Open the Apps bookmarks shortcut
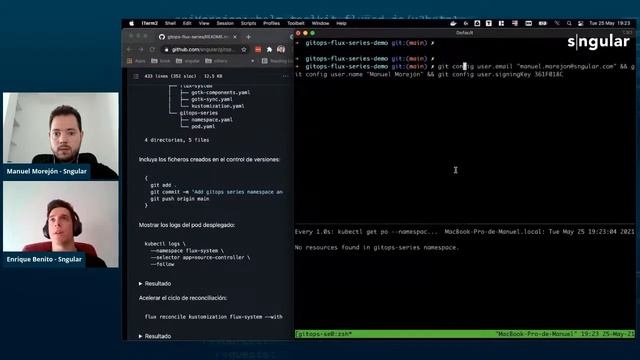Image resolution: width=640 pixels, height=360 pixels. tap(136, 61)
